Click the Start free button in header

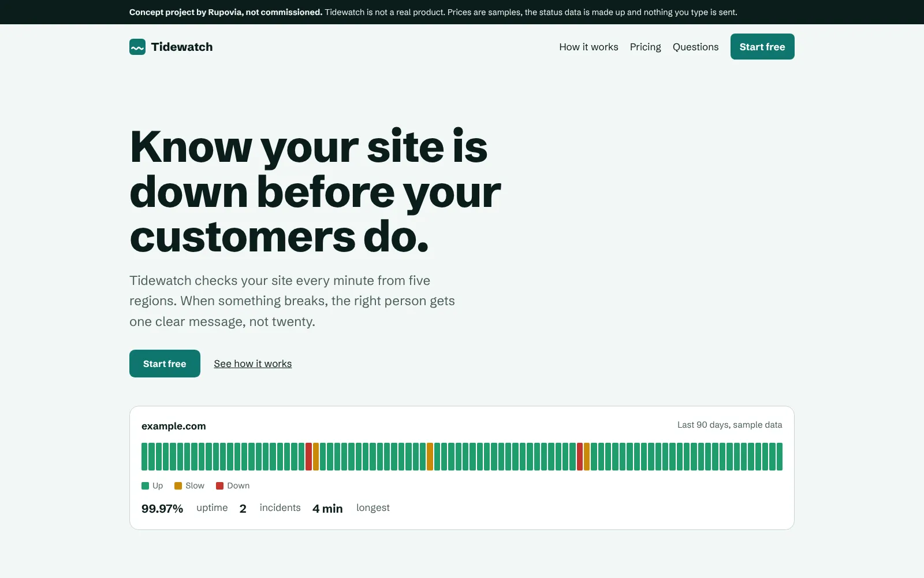point(762,47)
